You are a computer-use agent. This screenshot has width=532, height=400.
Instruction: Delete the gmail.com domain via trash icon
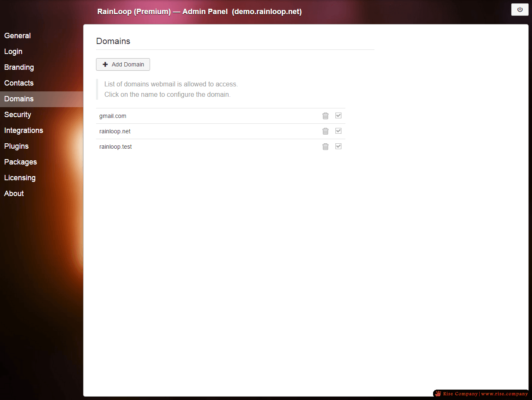click(325, 116)
